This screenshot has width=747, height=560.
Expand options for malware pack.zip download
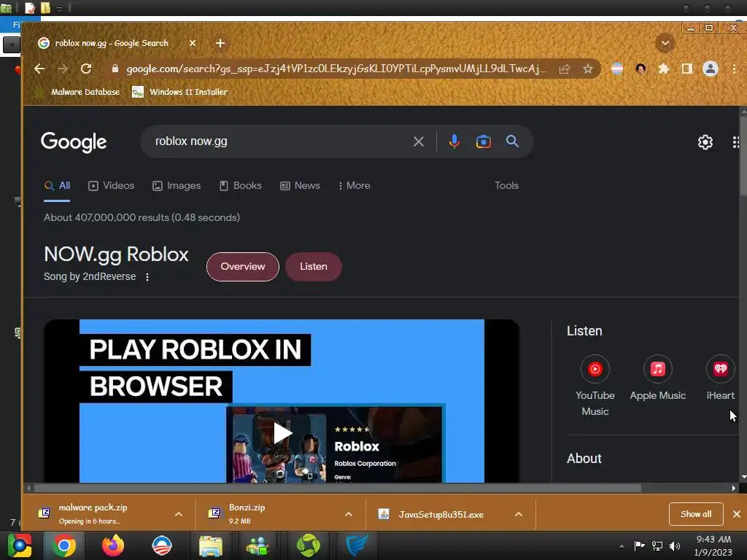click(179, 514)
